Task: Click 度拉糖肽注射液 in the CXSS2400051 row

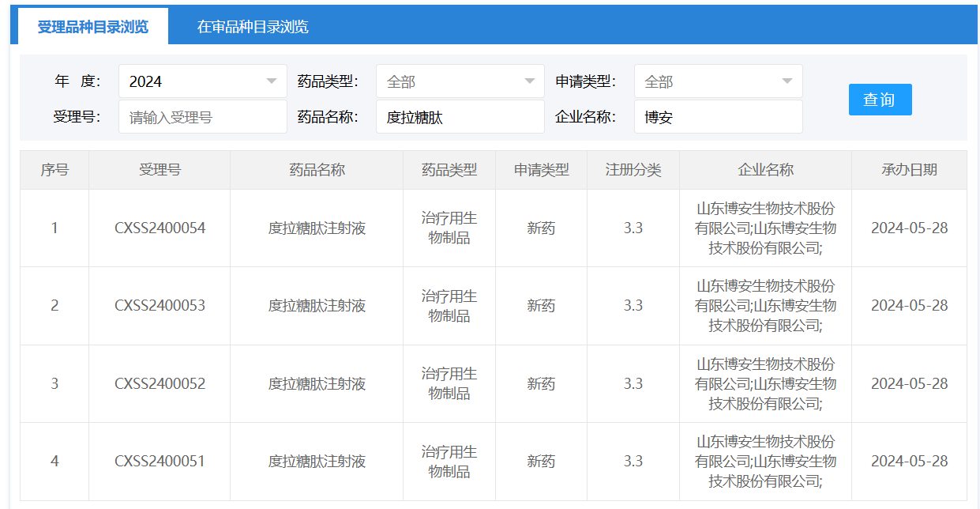Action: [x=317, y=462]
